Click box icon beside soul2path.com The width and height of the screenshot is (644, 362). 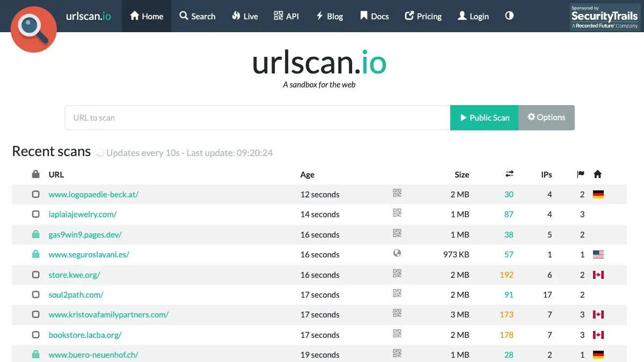[36, 294]
